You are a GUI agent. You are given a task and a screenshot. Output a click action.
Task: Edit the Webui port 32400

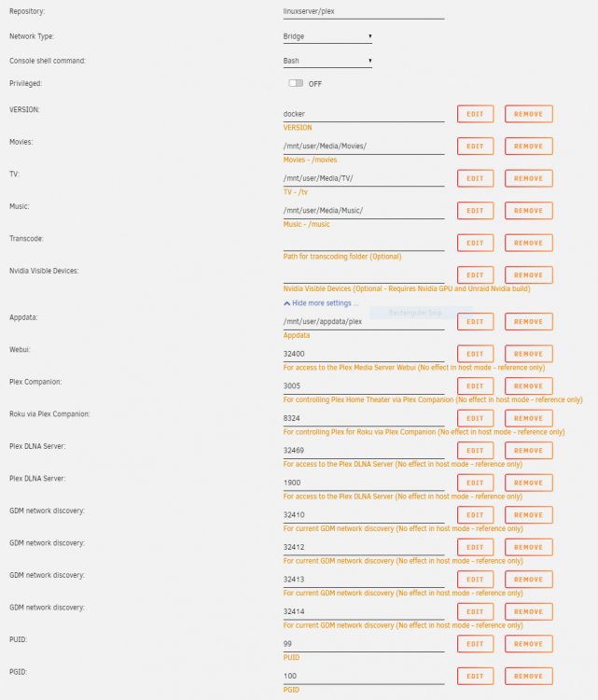point(475,354)
